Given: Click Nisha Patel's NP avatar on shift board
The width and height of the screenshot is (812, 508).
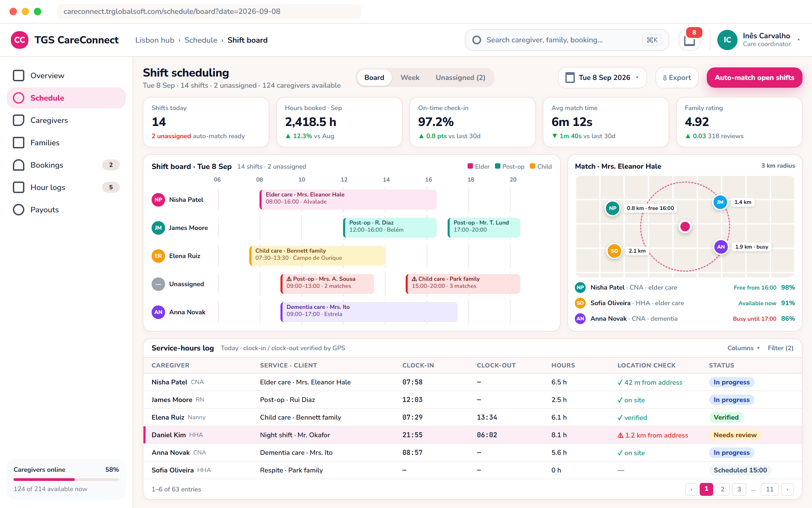Looking at the screenshot, I should coord(158,200).
